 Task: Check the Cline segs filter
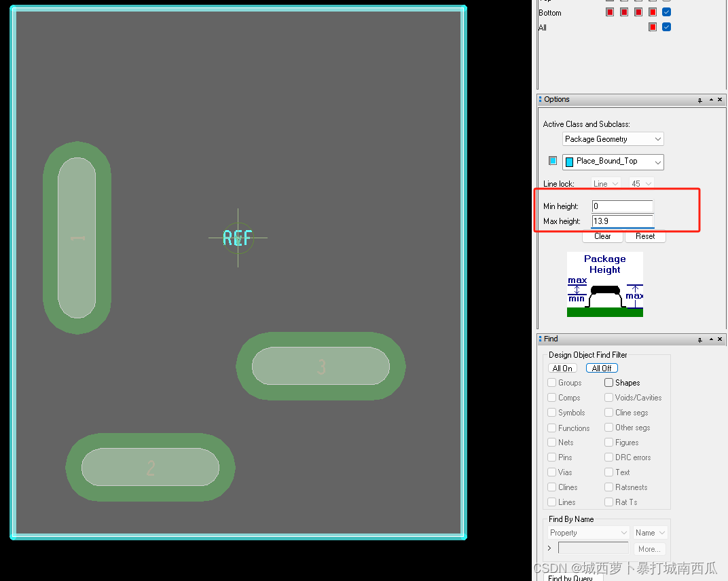pos(608,412)
